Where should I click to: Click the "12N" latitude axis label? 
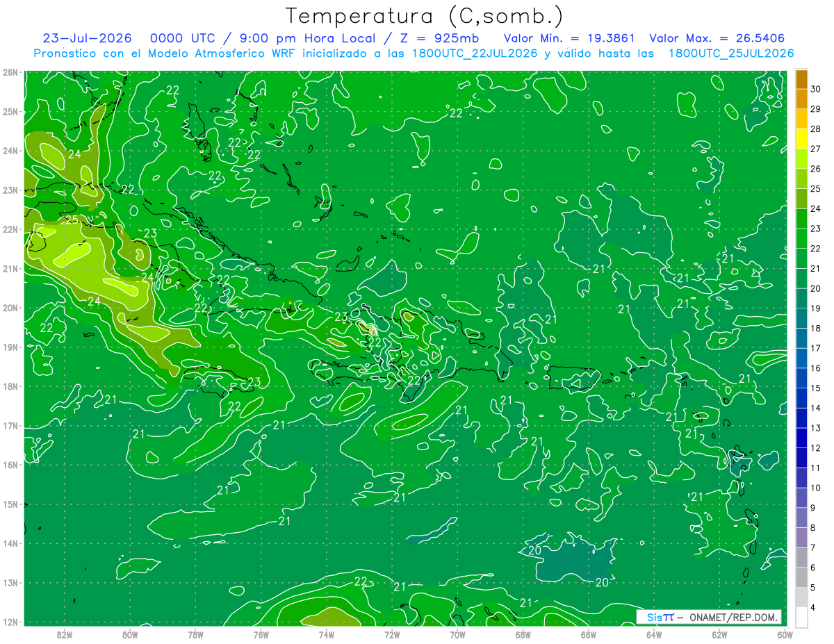click(x=10, y=622)
